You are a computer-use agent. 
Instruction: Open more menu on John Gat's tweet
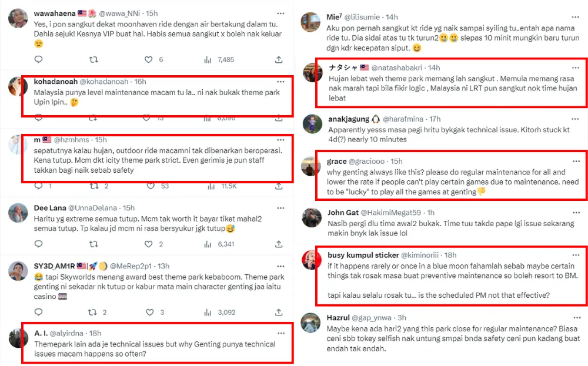point(574,212)
